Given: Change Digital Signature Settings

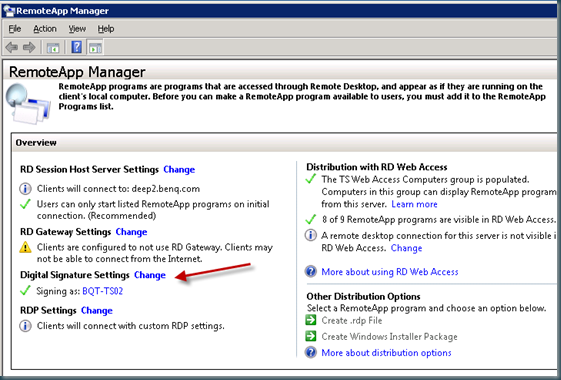Looking at the screenshot, I should click(150, 275).
